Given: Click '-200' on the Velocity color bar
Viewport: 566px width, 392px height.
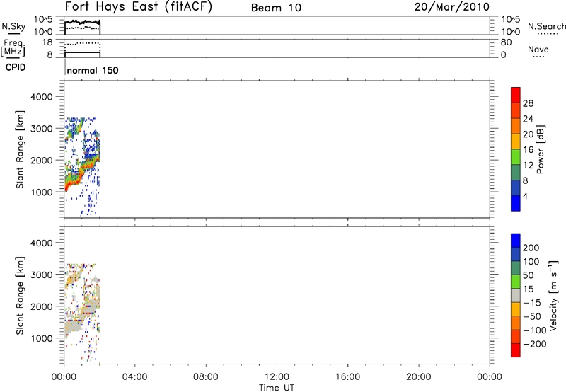Looking at the screenshot, I should point(535,344).
